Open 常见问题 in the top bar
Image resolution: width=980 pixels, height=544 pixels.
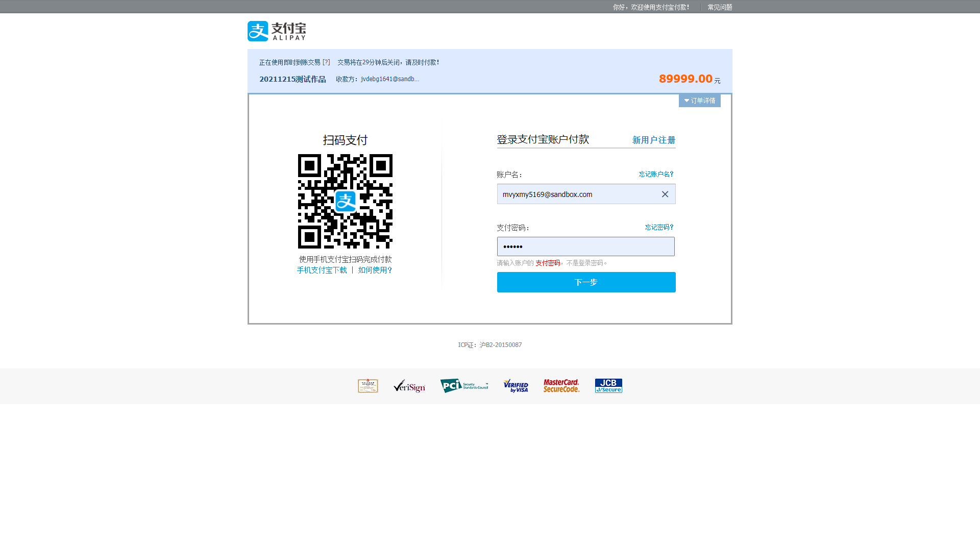[720, 7]
